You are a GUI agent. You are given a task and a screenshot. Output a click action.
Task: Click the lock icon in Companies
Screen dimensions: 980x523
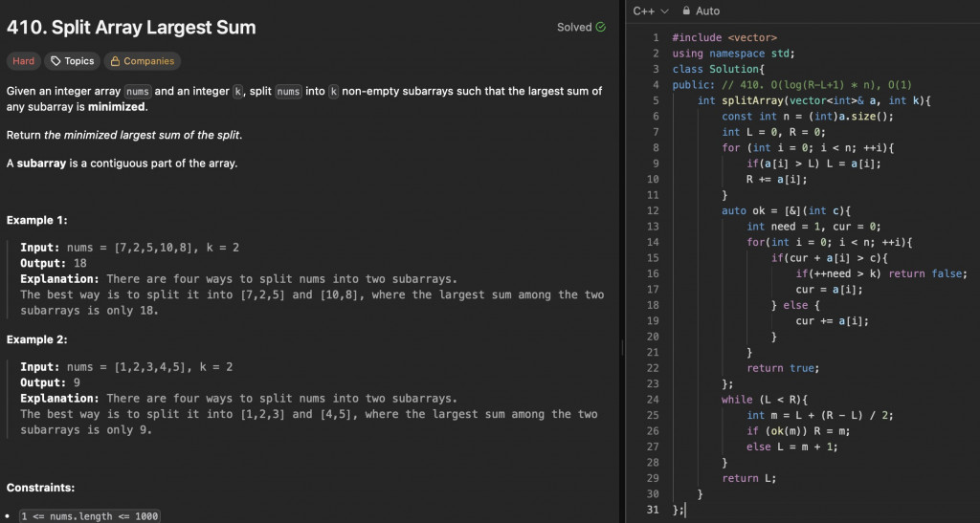(x=115, y=61)
